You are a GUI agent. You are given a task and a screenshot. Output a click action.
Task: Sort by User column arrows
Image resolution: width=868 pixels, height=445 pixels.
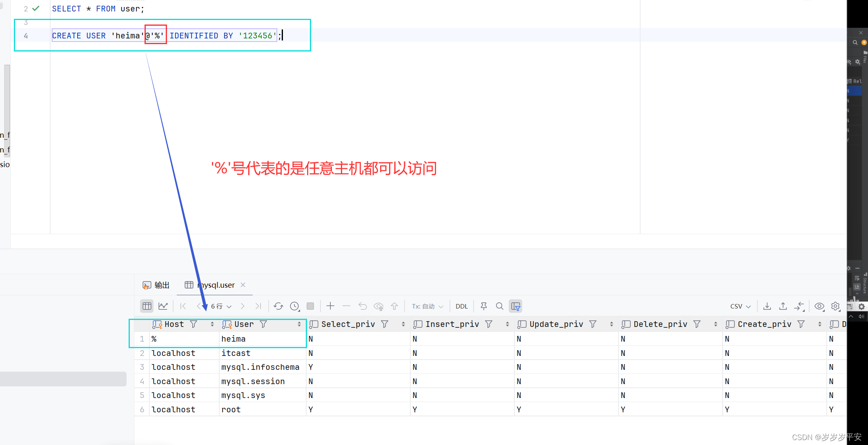299,324
